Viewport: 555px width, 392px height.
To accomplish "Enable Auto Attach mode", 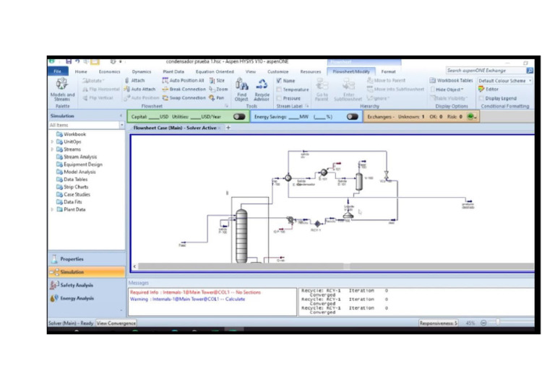I will point(139,89).
